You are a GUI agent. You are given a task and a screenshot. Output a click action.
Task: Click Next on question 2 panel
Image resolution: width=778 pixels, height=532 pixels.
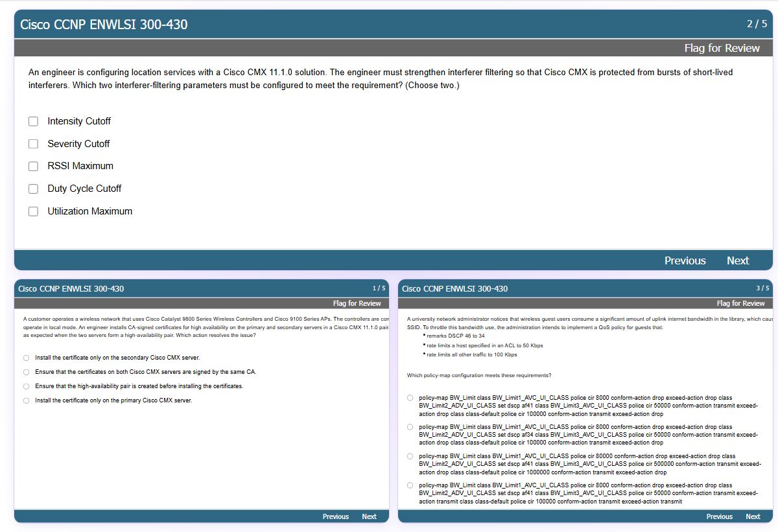click(x=738, y=260)
